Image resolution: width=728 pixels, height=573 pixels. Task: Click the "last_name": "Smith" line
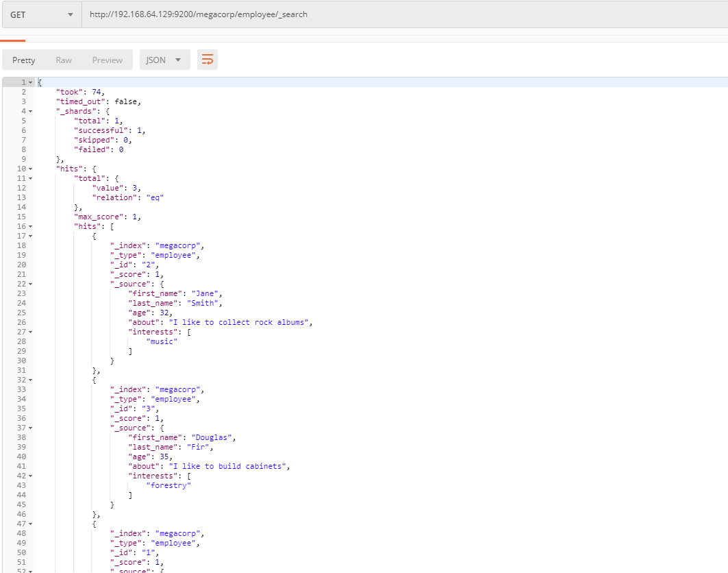175,303
